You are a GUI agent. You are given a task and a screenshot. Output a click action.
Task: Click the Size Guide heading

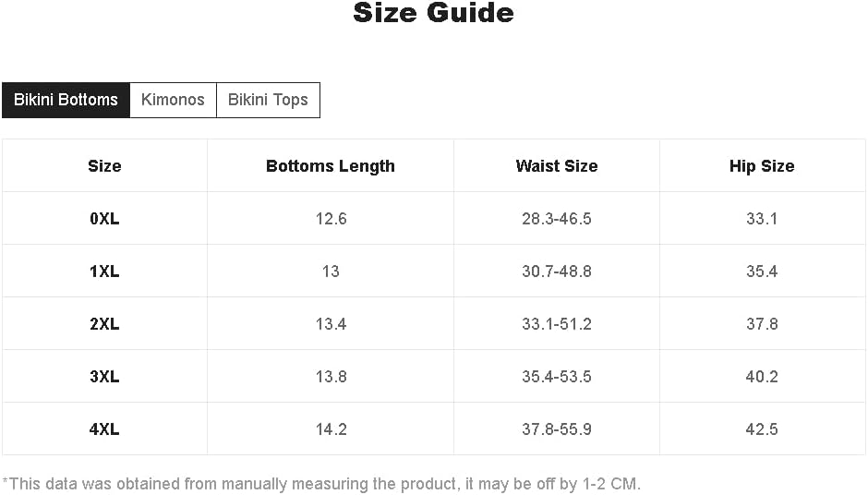pos(433,13)
